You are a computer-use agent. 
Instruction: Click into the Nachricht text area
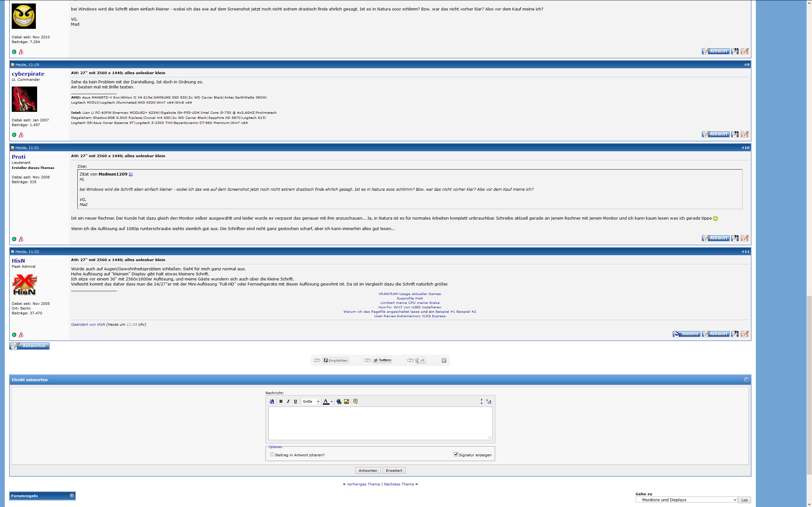[x=380, y=423]
